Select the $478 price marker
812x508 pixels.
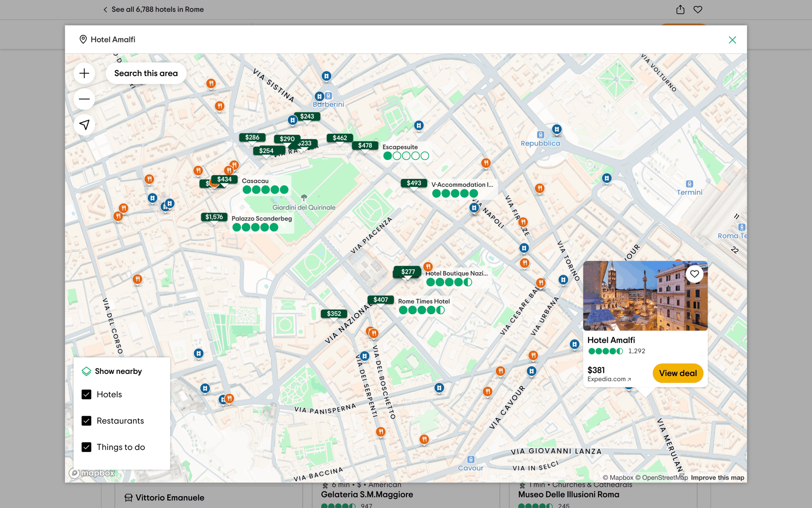(365, 146)
